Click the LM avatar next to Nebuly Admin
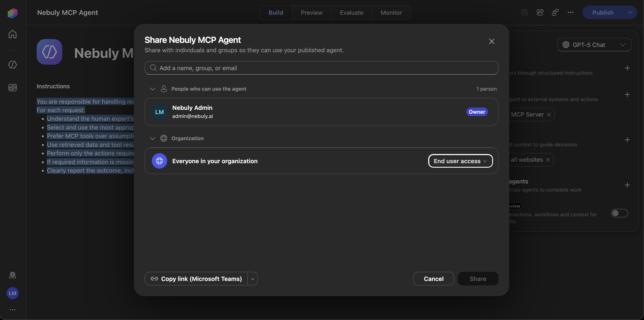This screenshot has height=320, width=644. point(159,112)
